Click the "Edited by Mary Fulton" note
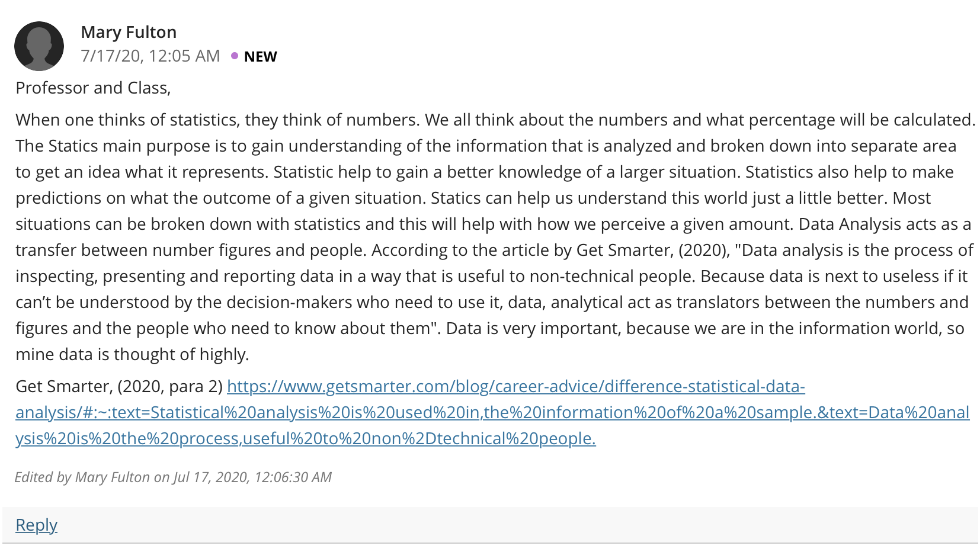980x552 pixels. click(x=173, y=477)
